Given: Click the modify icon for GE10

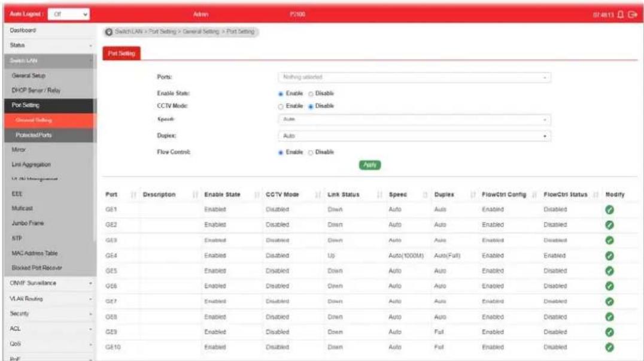Looking at the screenshot, I should (609, 347).
